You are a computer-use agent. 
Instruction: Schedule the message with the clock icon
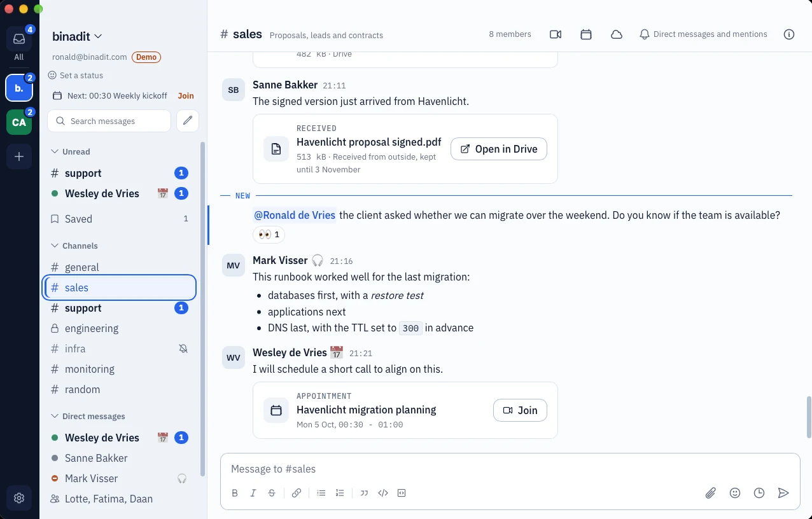[759, 493]
